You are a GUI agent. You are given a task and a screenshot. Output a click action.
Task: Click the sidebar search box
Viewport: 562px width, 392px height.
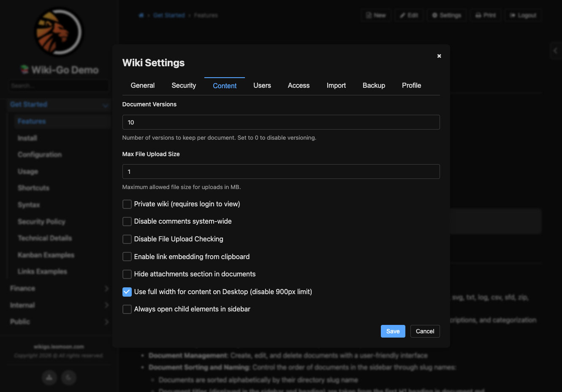click(x=59, y=86)
